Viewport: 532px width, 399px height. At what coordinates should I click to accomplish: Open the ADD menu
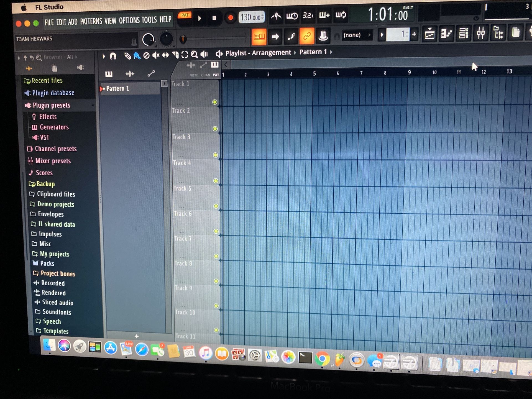73,22
